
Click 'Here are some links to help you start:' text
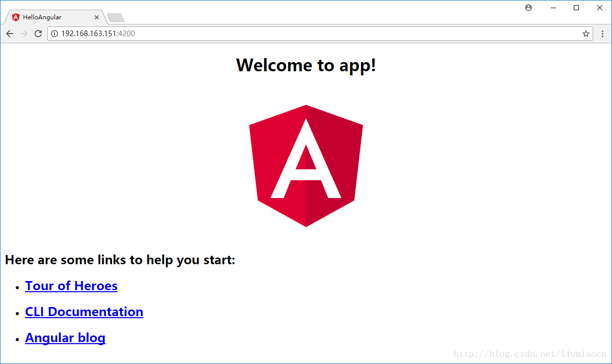[x=120, y=260]
